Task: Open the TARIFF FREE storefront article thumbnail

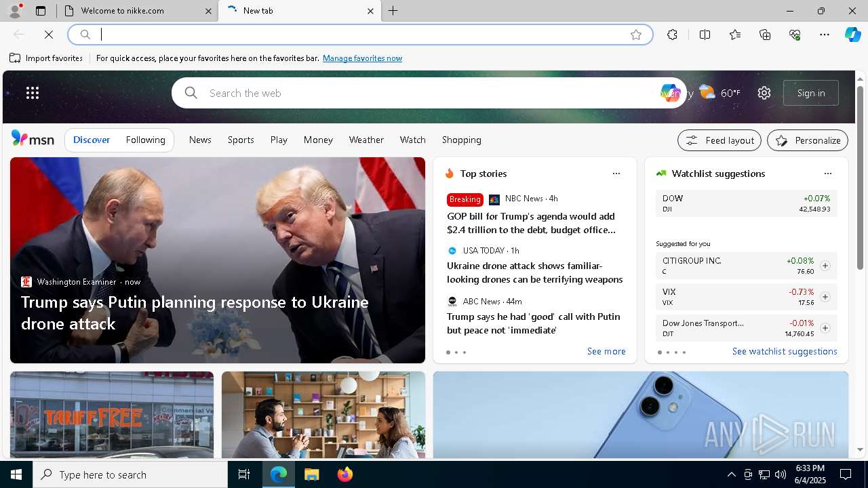Action: 112,415
